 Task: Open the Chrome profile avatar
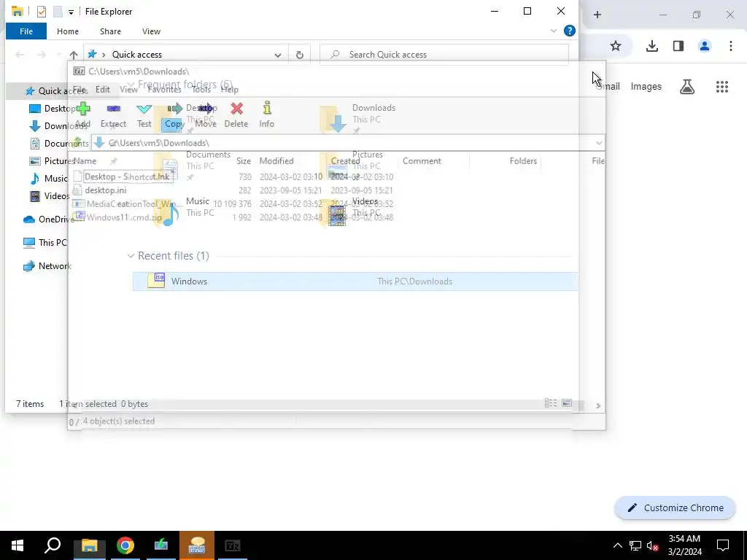point(705,46)
